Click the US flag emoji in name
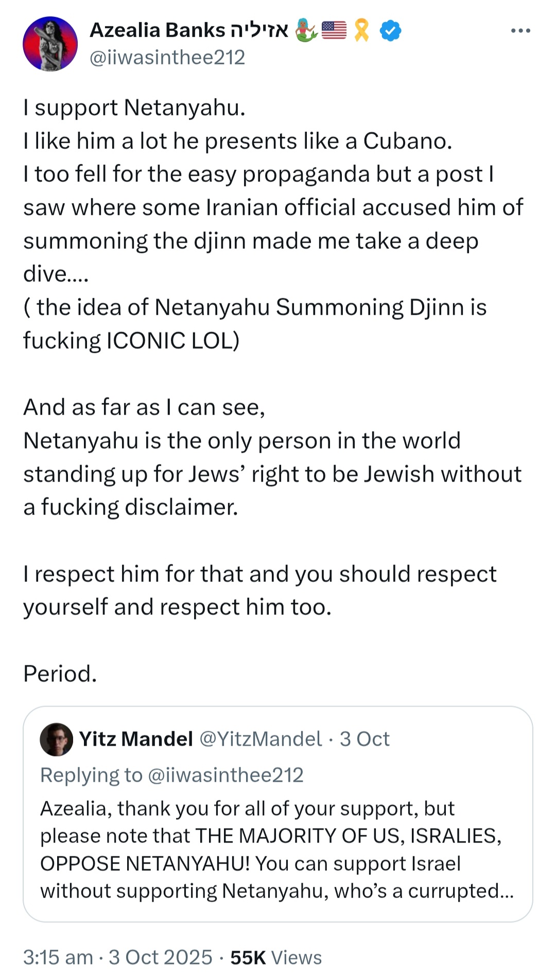 pos(334,30)
